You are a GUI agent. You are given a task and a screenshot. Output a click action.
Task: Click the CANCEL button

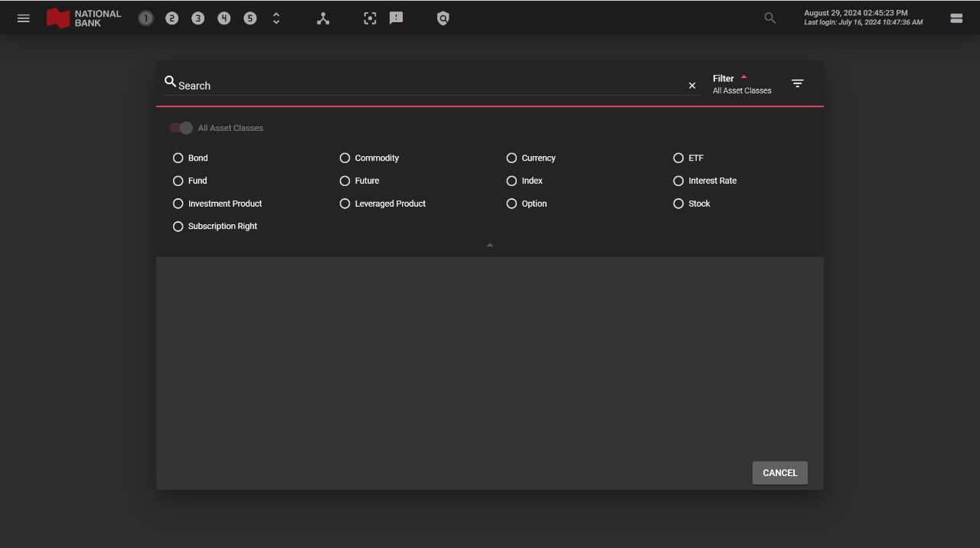point(780,473)
